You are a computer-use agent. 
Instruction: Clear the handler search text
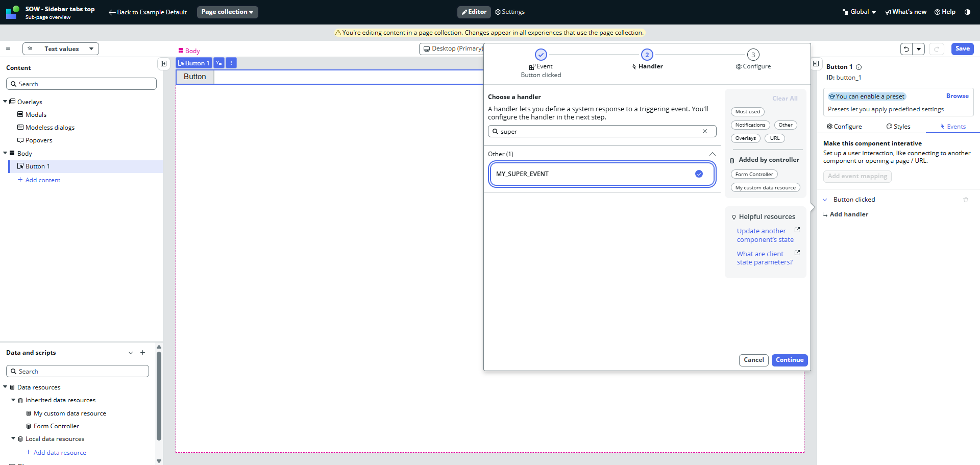(x=705, y=131)
